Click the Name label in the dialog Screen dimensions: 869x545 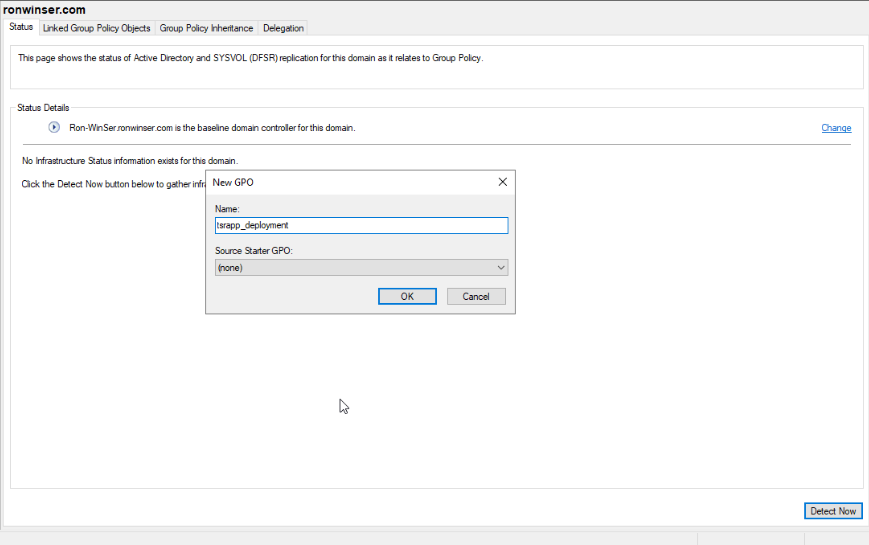[x=227, y=209]
